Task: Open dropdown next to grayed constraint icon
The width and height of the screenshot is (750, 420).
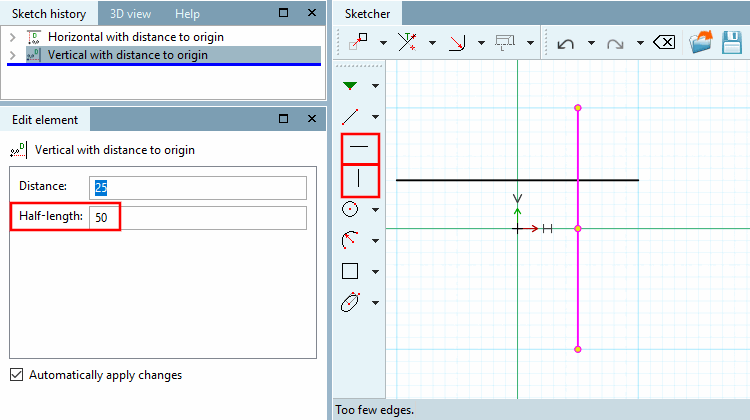Action: tap(530, 43)
